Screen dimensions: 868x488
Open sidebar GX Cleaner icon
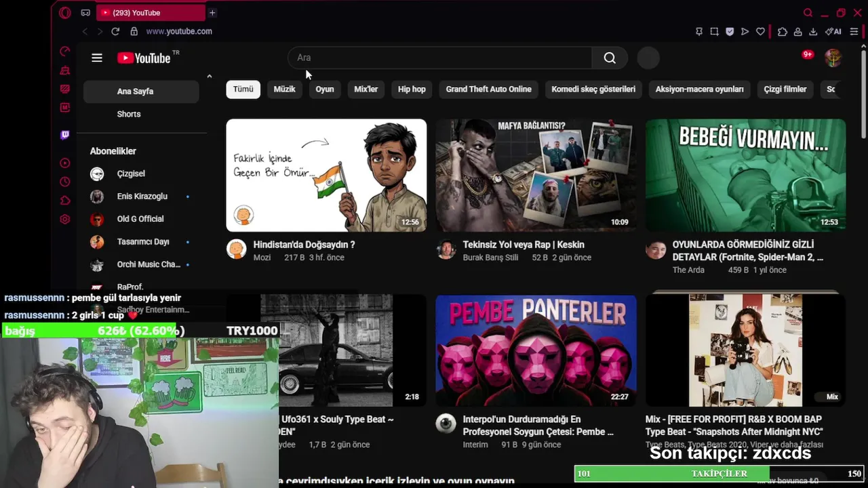(x=65, y=70)
